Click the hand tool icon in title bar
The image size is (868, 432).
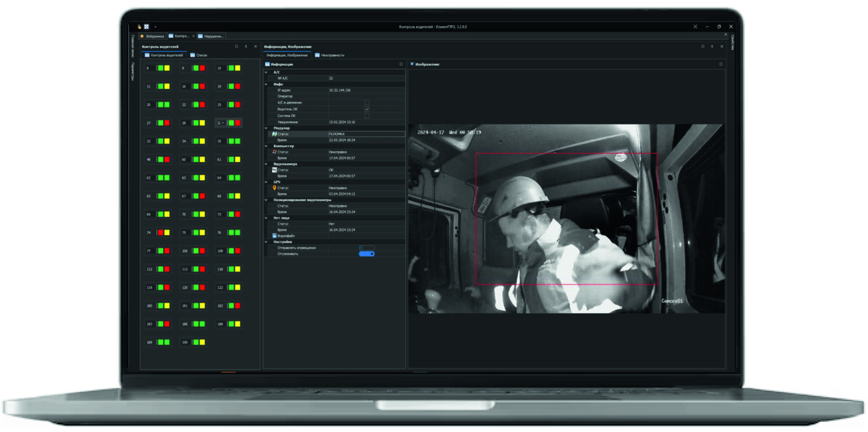140,26
